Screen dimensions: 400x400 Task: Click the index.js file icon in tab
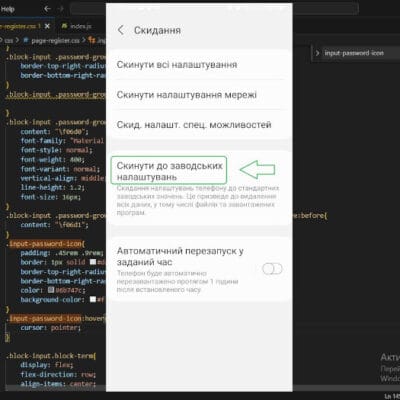click(64, 26)
